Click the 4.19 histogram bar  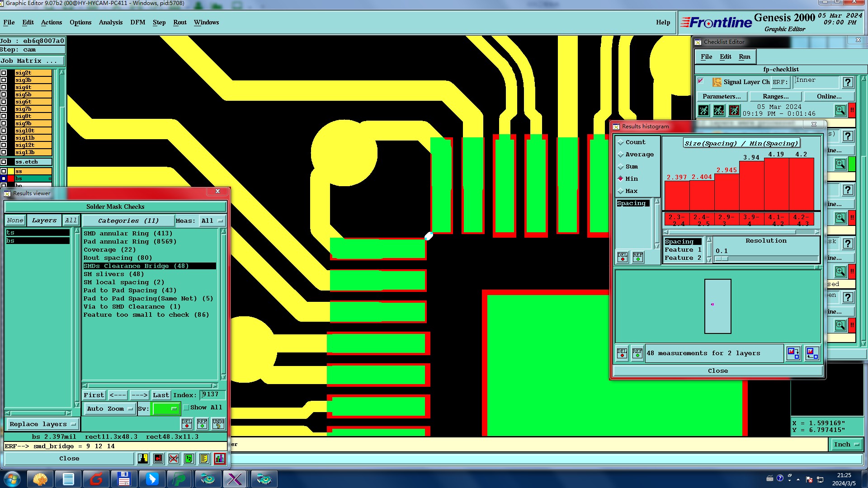(x=776, y=184)
